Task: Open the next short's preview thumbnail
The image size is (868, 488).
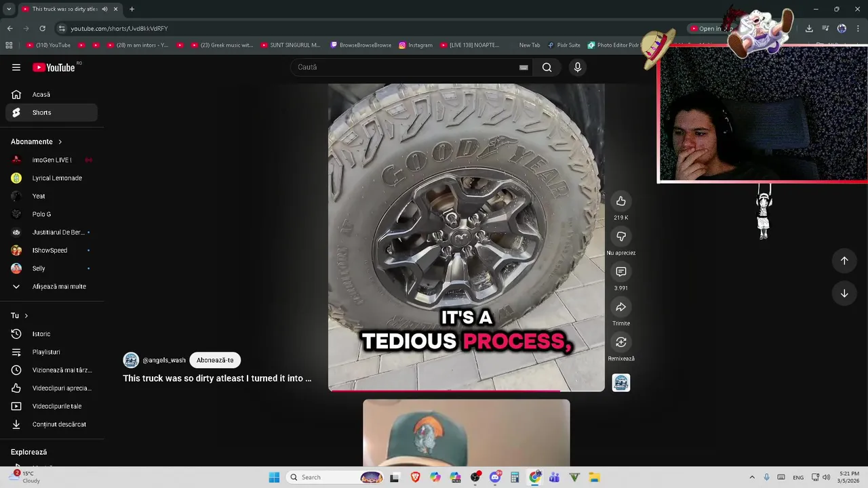Action: (467, 433)
